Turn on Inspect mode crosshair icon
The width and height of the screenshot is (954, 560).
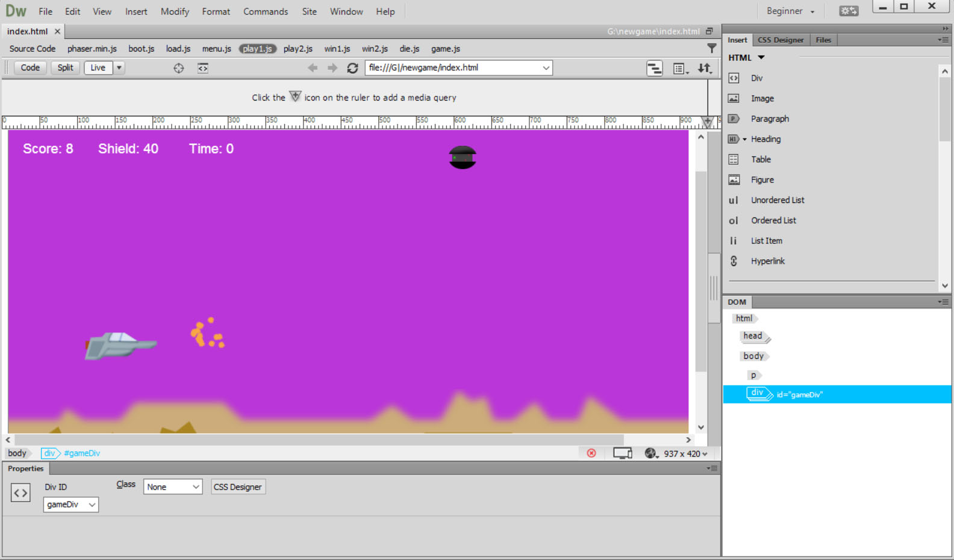coord(179,68)
